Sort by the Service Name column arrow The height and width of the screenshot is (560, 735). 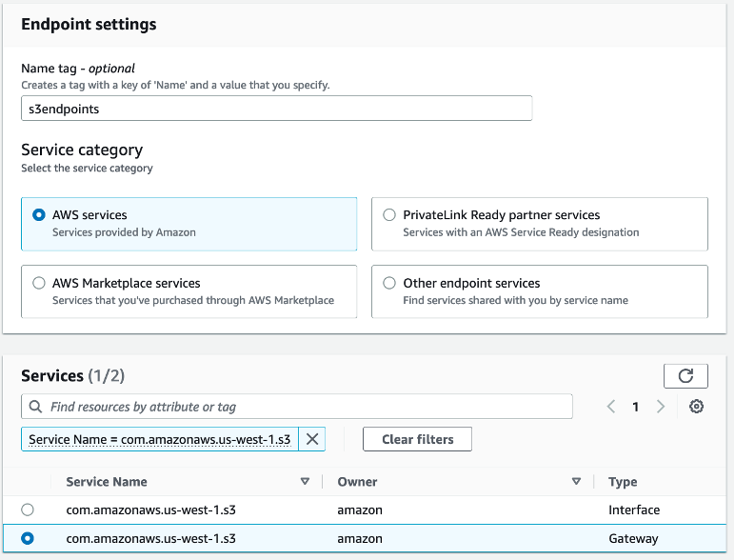(305, 482)
